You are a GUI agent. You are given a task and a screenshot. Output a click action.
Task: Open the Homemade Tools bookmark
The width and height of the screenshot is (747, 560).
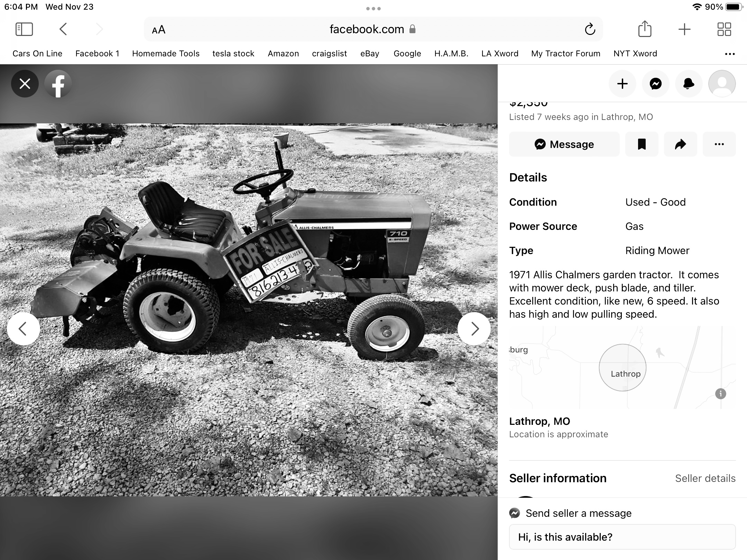166,54
